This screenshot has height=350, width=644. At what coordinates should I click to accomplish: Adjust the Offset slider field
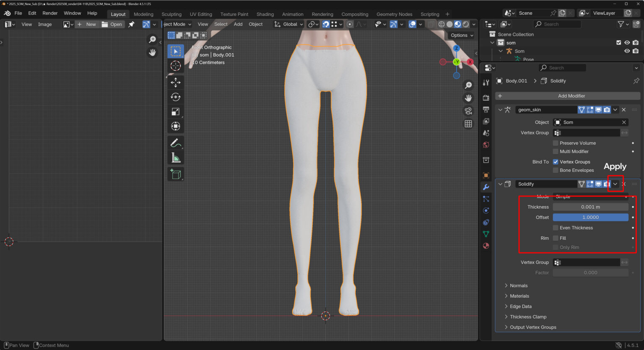(x=590, y=217)
